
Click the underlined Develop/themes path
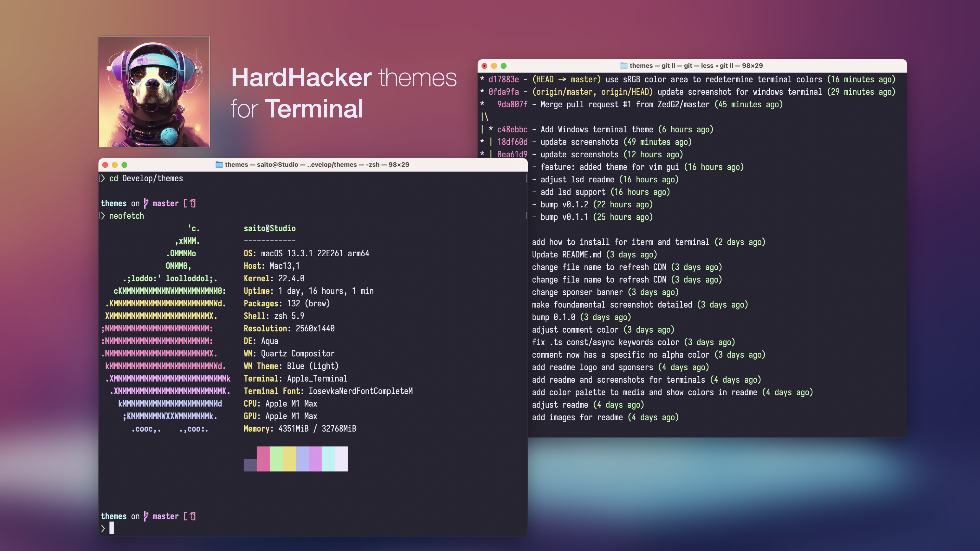point(153,178)
